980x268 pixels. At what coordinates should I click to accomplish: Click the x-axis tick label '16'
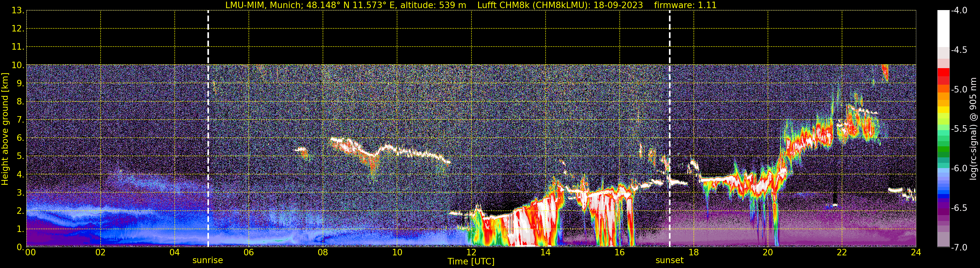[x=620, y=252]
